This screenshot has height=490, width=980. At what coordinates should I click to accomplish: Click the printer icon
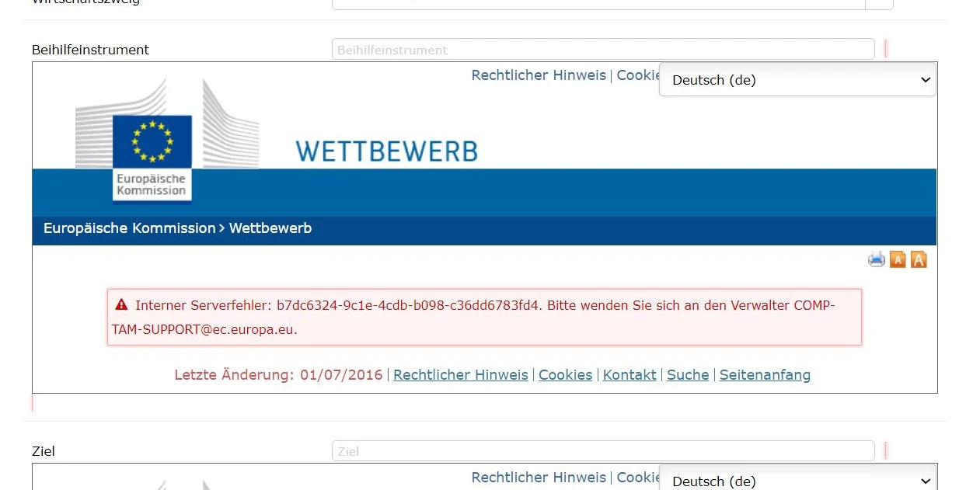coord(877,259)
